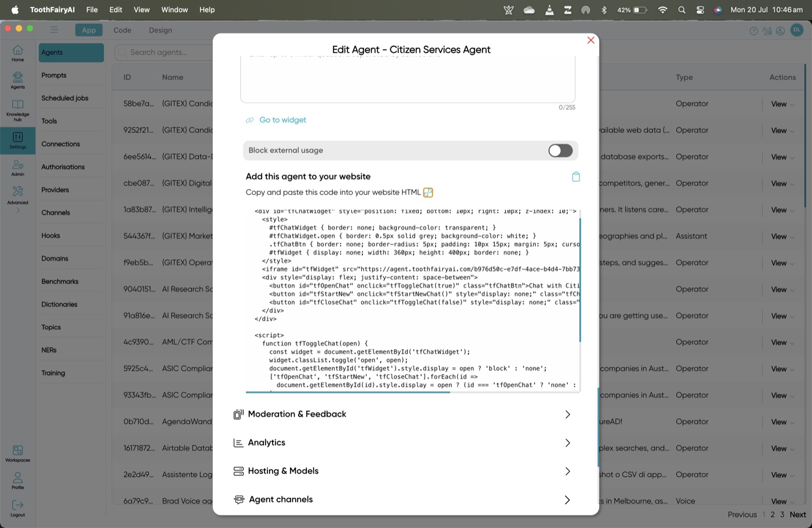Follow the Go to widget link
This screenshot has height=528, width=812.
[x=282, y=120]
